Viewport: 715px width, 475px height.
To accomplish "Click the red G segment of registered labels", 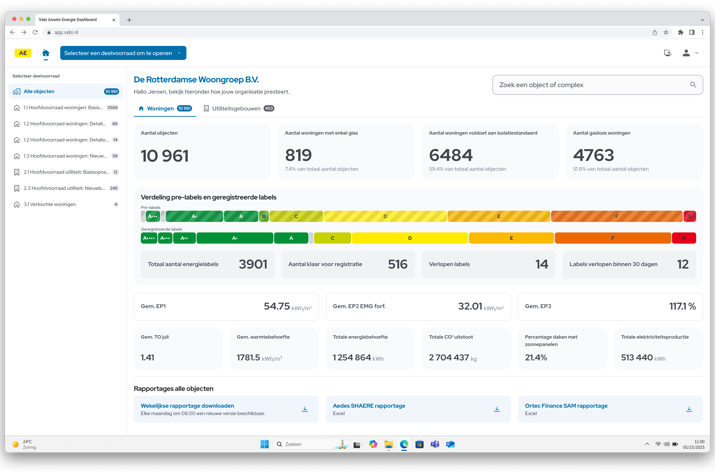I will pyautogui.click(x=684, y=238).
